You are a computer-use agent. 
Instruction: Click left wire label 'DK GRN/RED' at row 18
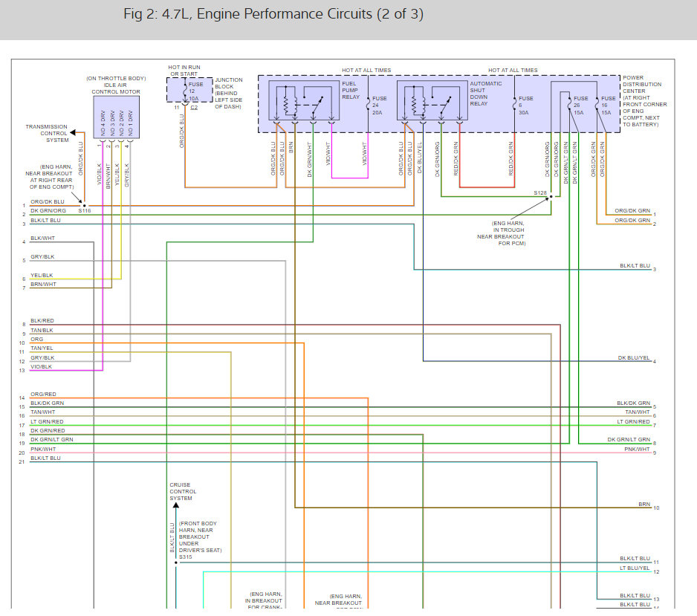(48, 431)
